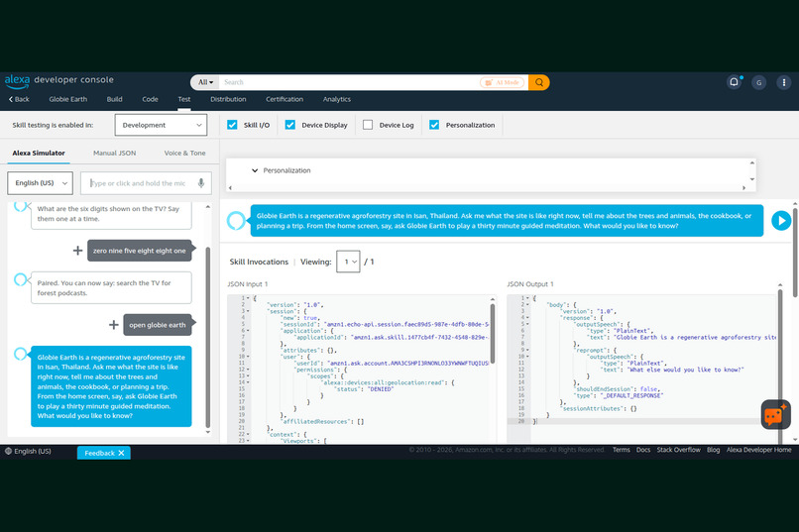799x532 pixels.
Task: Click the 'Paired. You can now say' response
Action: (111, 287)
